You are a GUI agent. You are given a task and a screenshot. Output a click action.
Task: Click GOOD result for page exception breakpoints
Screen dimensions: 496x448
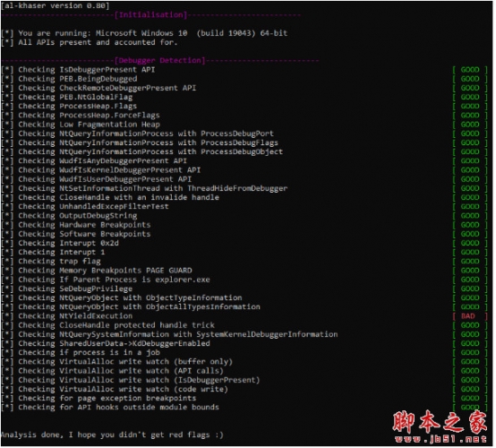(470, 398)
